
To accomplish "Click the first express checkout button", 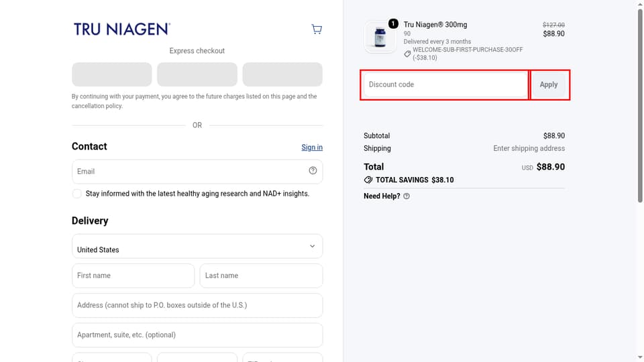I will click(x=112, y=74).
